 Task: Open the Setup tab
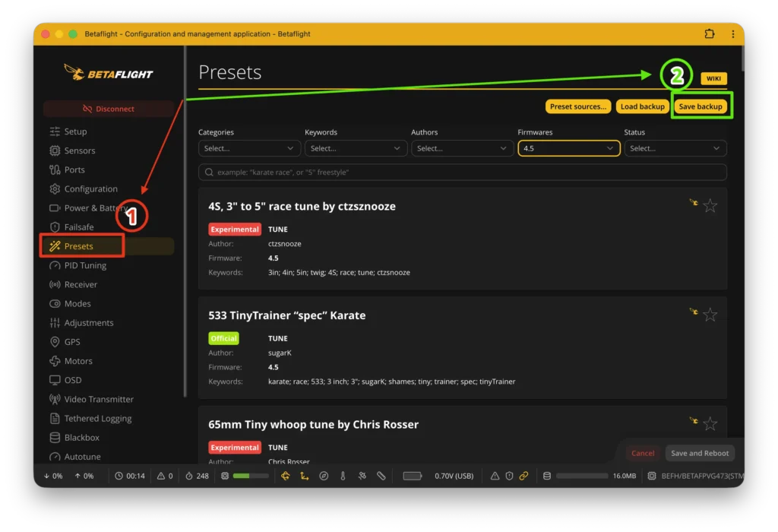click(75, 131)
